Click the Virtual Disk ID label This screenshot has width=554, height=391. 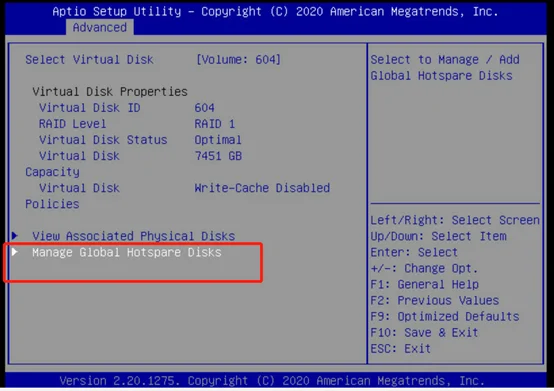coord(90,108)
